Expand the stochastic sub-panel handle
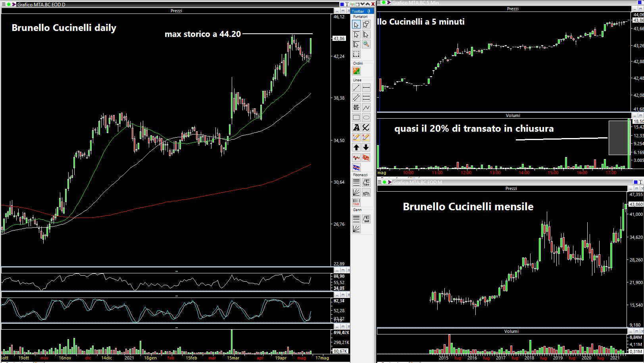 click(x=176, y=296)
